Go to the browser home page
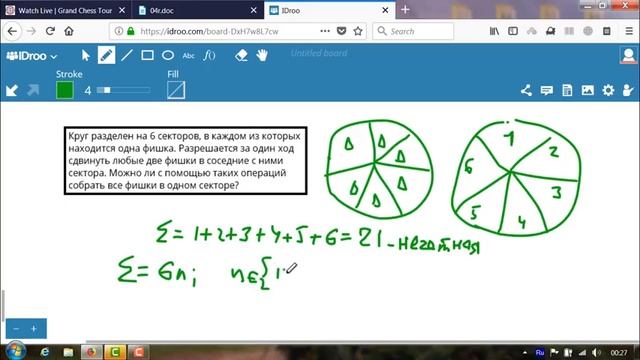 click(69, 31)
